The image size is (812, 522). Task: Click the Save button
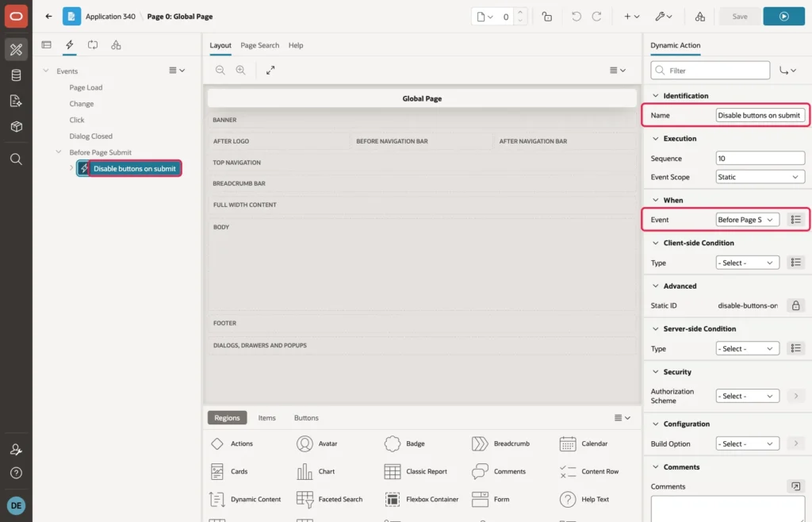(740, 17)
